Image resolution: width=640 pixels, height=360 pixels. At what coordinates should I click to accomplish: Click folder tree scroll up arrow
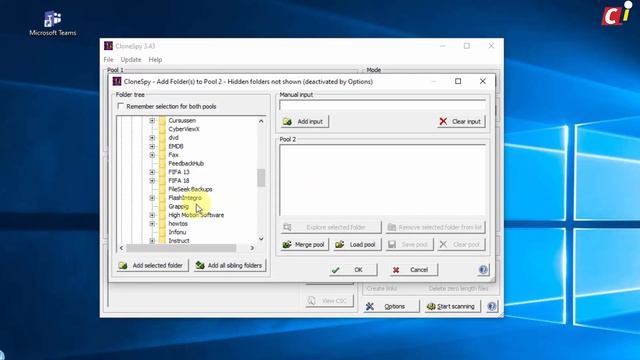pyautogui.click(x=261, y=121)
